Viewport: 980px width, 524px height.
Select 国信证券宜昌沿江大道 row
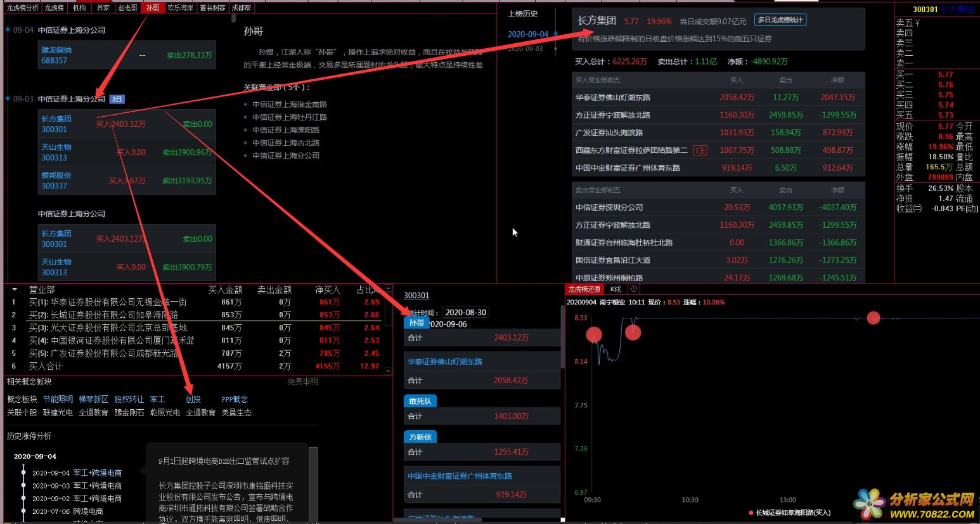718,260
